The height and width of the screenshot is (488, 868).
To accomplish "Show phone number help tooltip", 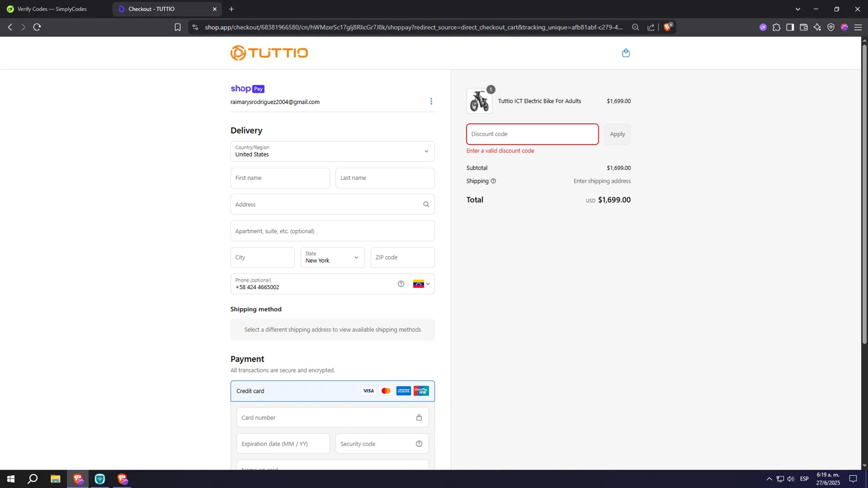I will tap(401, 284).
